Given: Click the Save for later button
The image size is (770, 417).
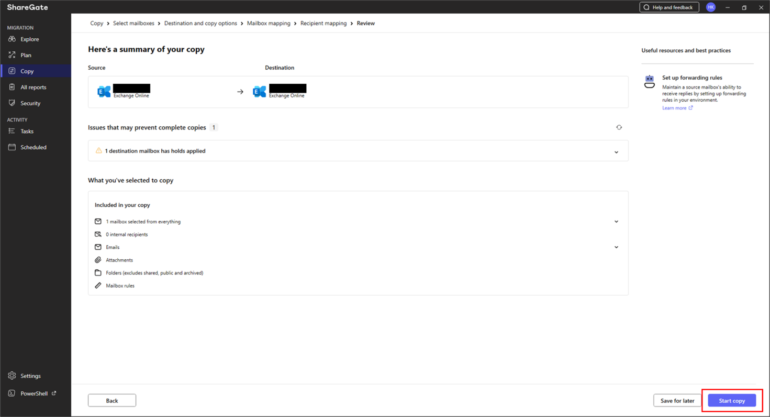Looking at the screenshot, I should point(677,400).
